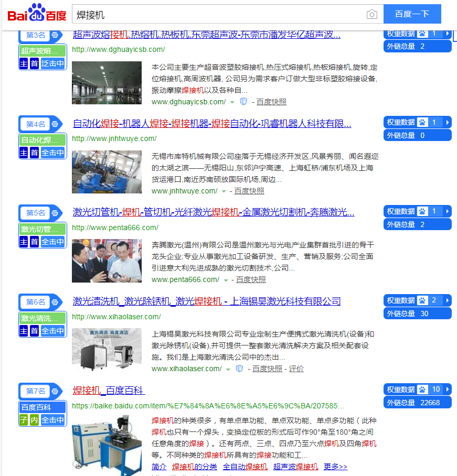457x476 pixels.
Task: Expand dropdown arrow after www.dghuayicsb.com
Action: [x=232, y=102]
